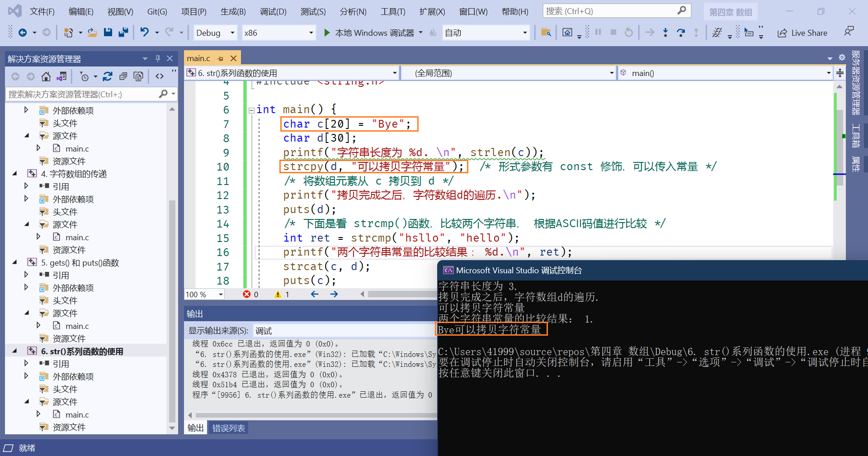
Task: Open the 服务器资源管理器 side tab
Action: point(856,82)
